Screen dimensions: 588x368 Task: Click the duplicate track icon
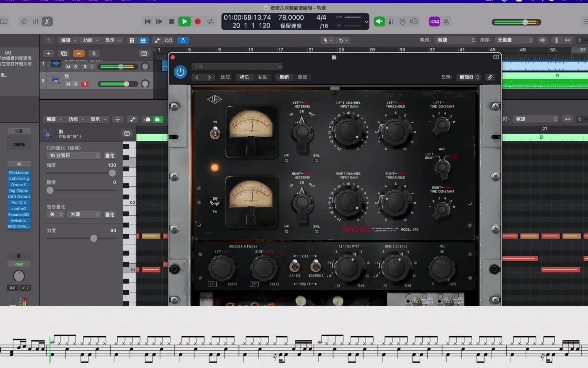[64, 53]
